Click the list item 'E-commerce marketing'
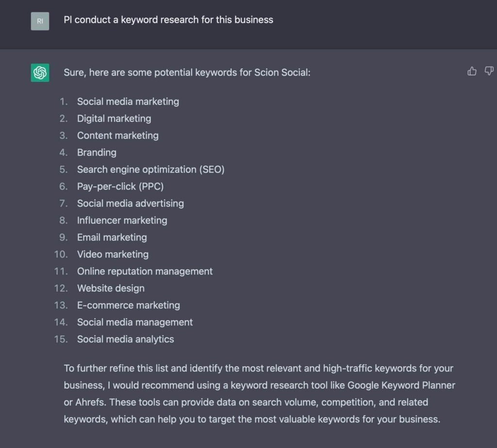Image resolution: width=497 pixels, height=448 pixels. (129, 305)
